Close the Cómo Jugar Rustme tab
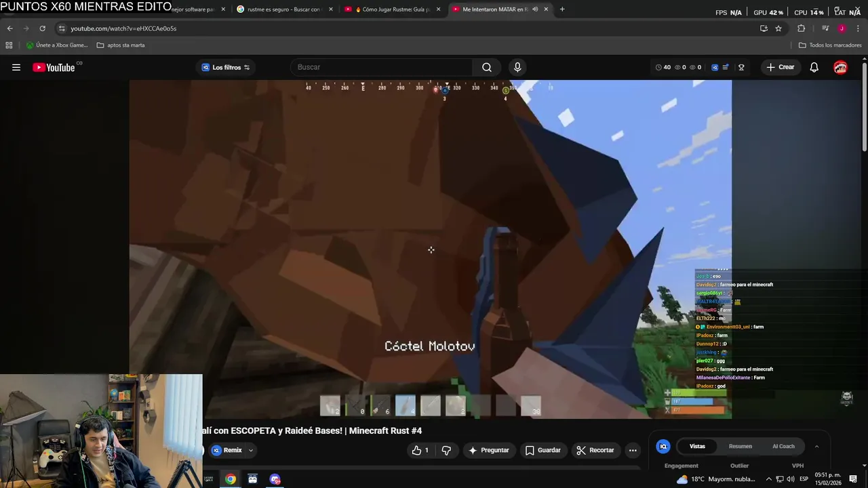 pyautogui.click(x=438, y=9)
